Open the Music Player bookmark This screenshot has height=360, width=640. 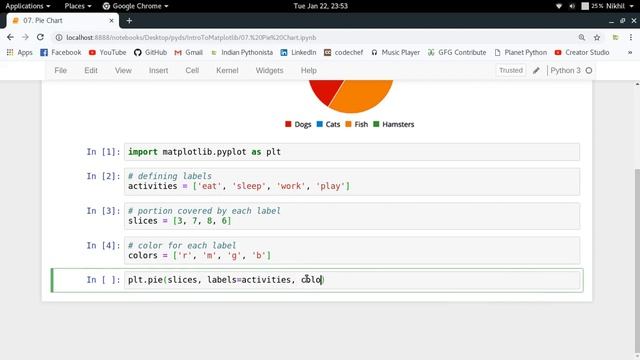(395, 52)
